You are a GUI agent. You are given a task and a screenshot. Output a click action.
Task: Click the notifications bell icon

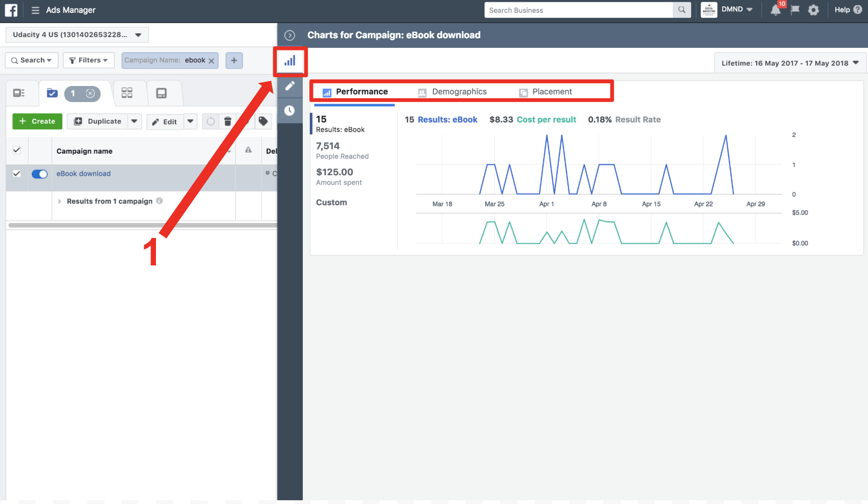click(x=775, y=10)
